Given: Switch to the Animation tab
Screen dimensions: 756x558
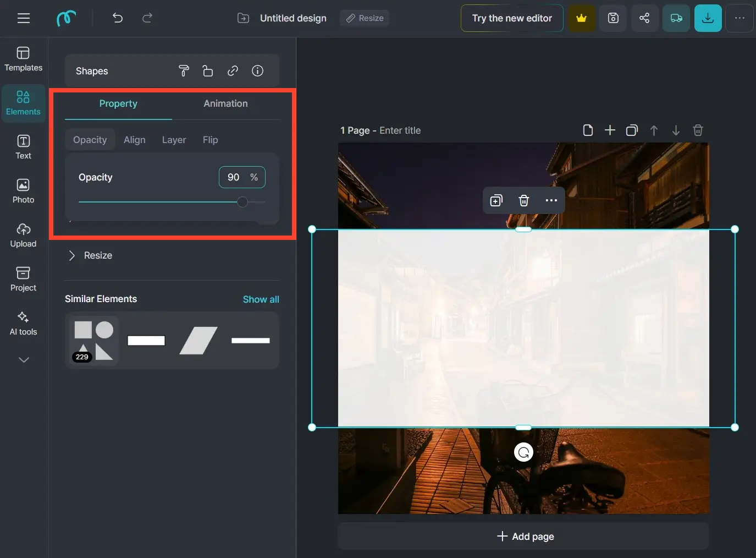Looking at the screenshot, I should click(x=225, y=103).
